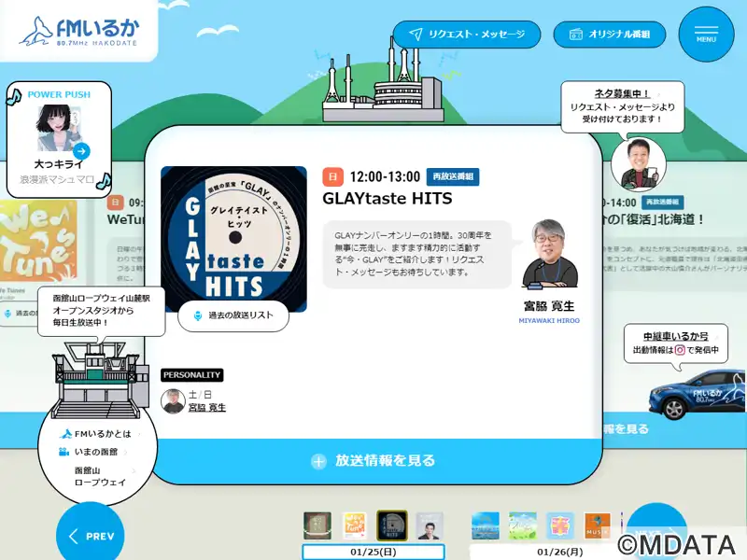Click the plus icon in 放送情報を見る
This screenshot has height=560, width=747.
point(318,461)
